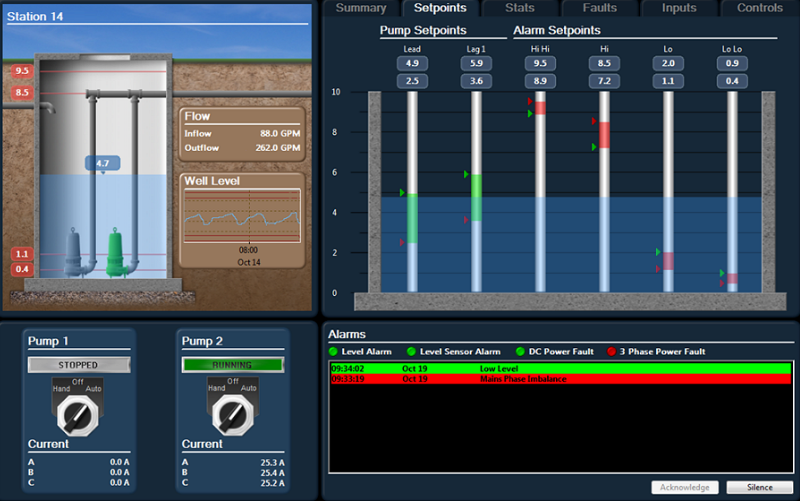The width and height of the screenshot is (800, 503).
Task: Click the 1.1 level tag beside the well
Action: click(x=22, y=254)
